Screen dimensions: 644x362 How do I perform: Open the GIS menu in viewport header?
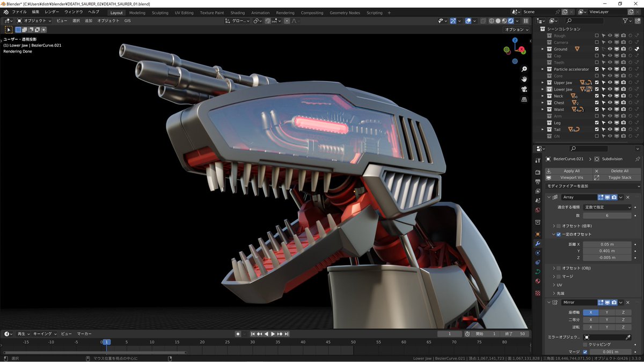click(x=127, y=21)
